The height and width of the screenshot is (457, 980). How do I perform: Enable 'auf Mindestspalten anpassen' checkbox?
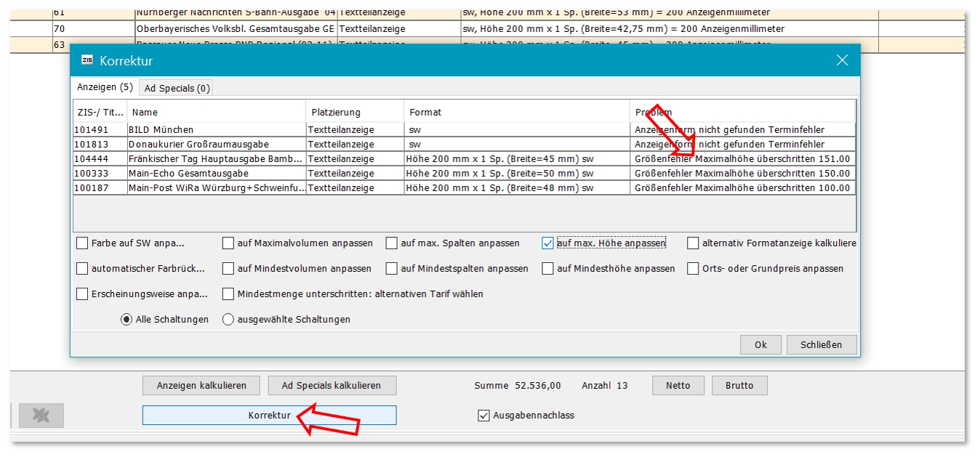392,269
